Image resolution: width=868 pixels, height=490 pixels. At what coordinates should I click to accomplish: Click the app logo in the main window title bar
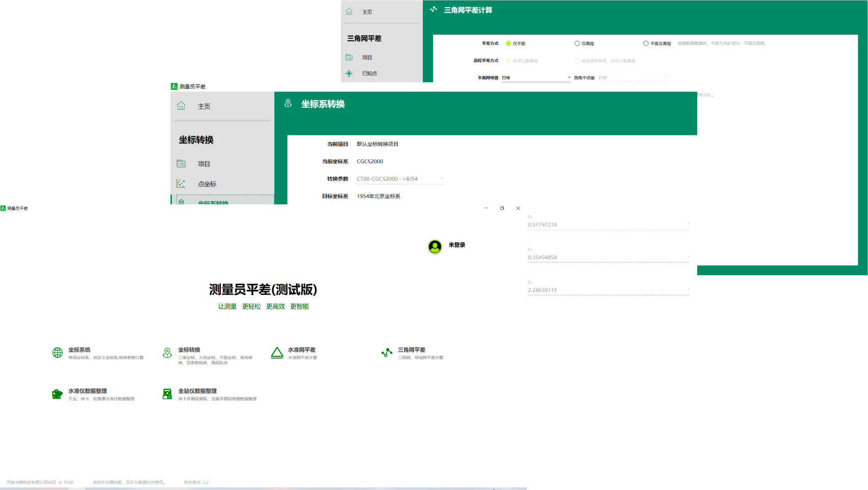point(3,208)
